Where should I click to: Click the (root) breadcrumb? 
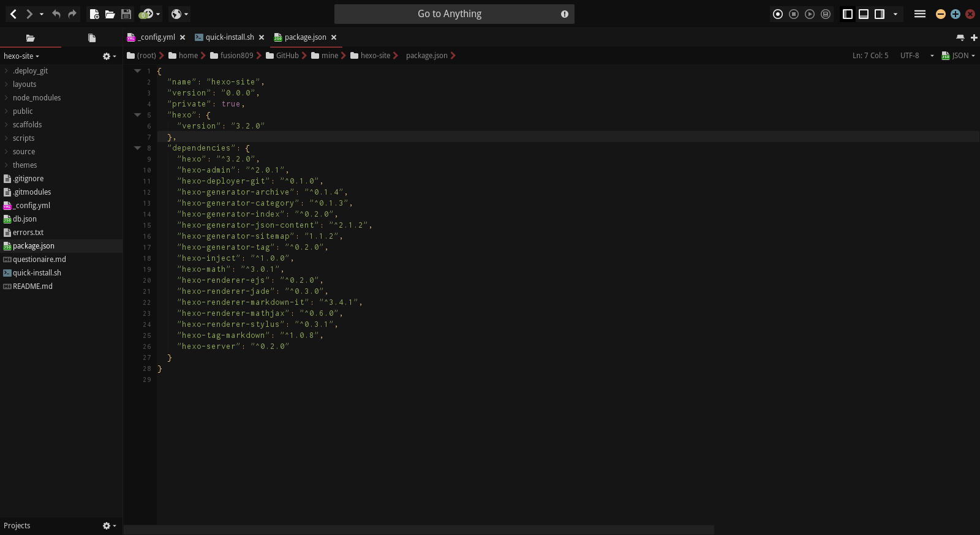pyautogui.click(x=141, y=55)
